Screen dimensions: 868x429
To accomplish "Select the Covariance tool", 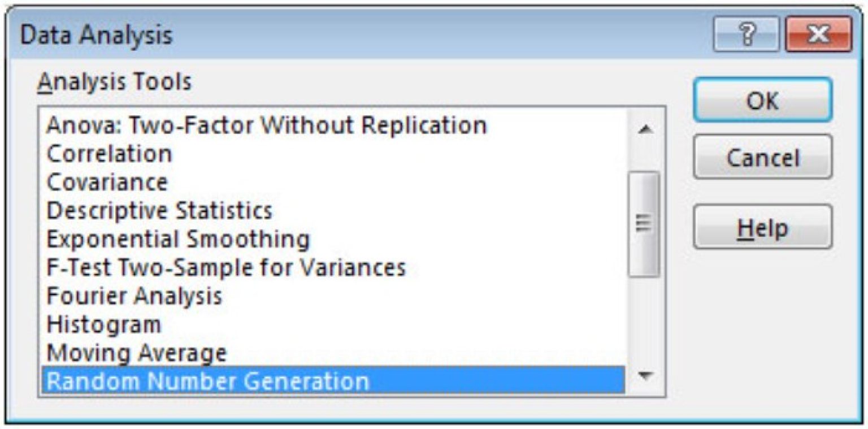I will [107, 182].
